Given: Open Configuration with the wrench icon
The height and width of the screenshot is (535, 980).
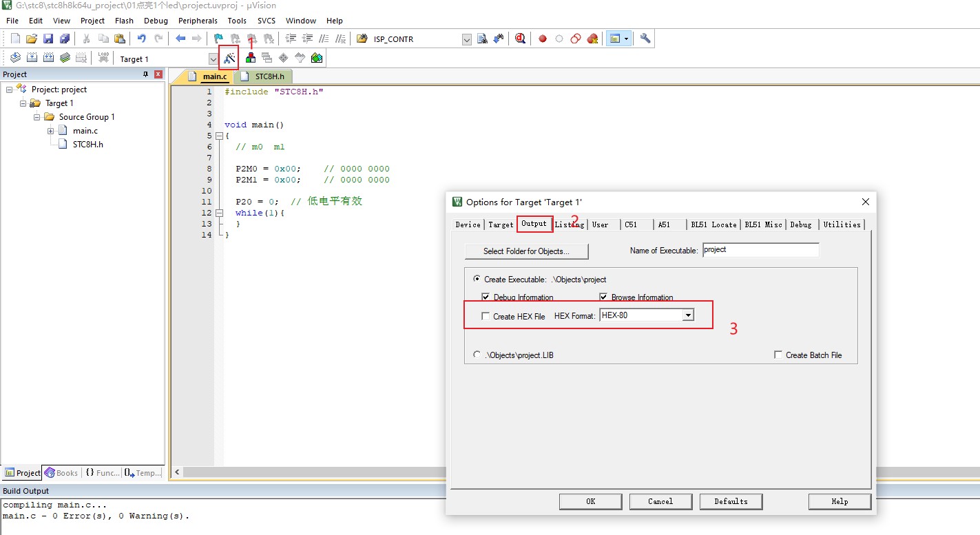Looking at the screenshot, I should click(645, 39).
